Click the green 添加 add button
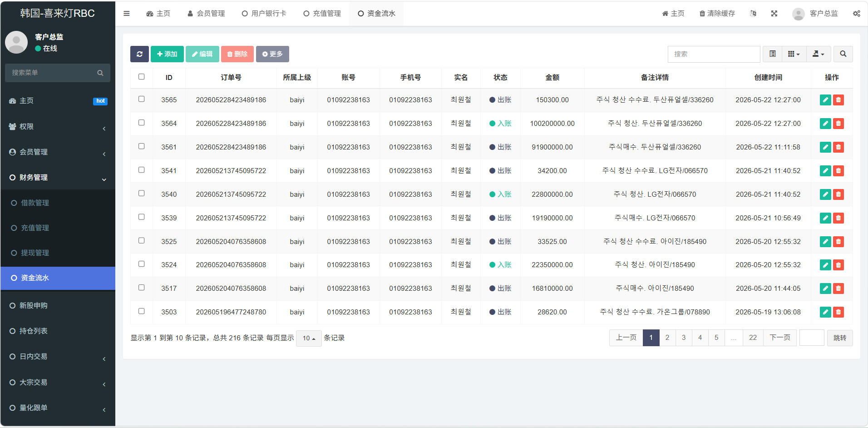Screen dimensions: 868x428 click(x=167, y=54)
